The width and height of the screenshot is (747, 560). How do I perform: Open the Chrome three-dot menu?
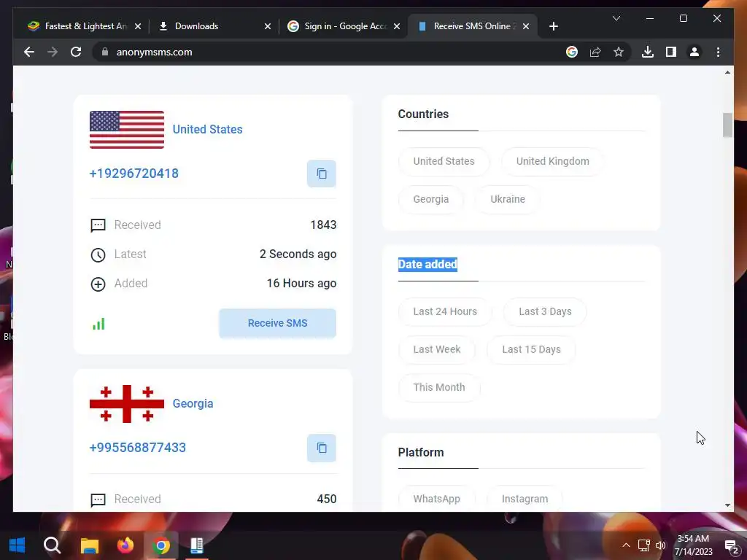coord(718,52)
